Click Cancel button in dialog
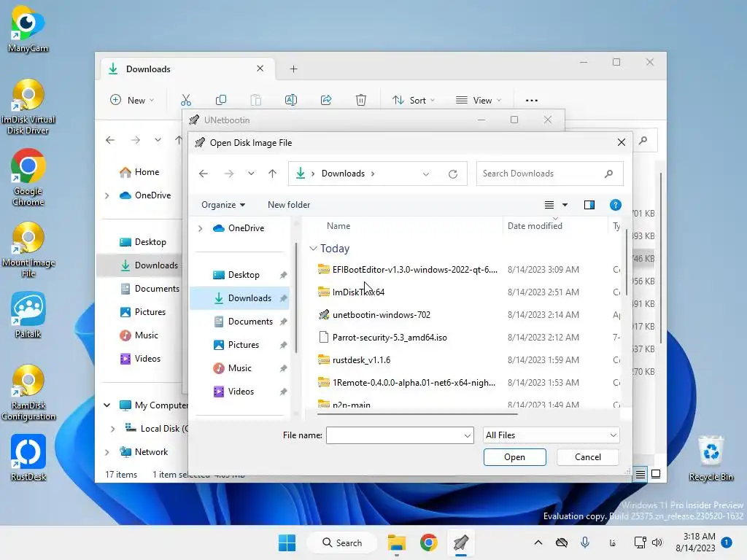 pos(587,457)
